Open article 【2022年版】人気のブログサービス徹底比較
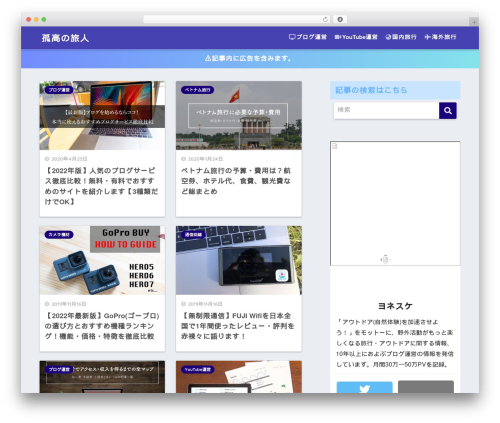The width and height of the screenshot is (500, 423). point(101,186)
